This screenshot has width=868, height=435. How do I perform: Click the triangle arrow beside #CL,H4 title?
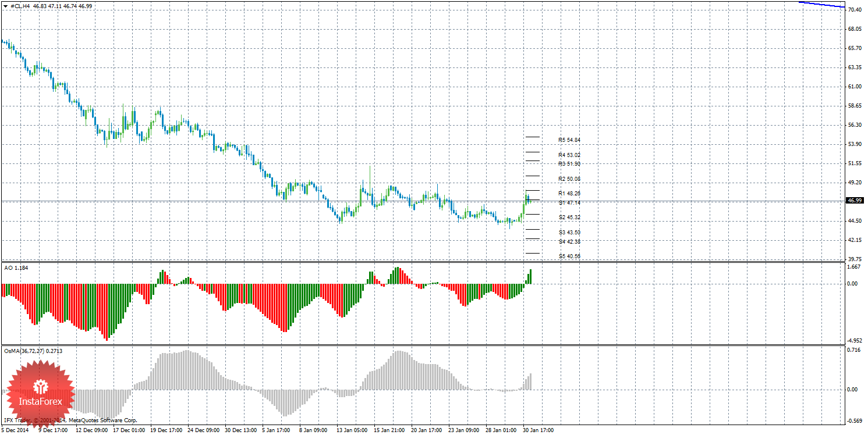[x=5, y=5]
